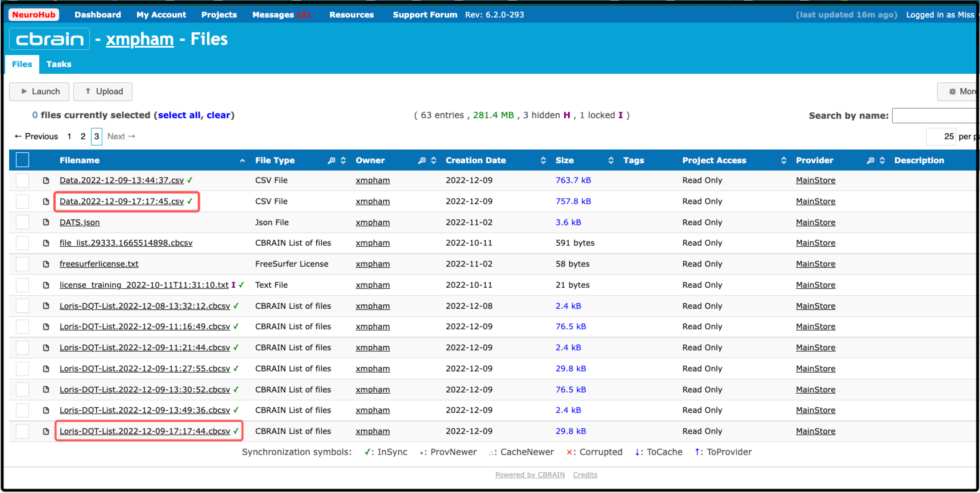Toggle the select-all header checkbox
This screenshot has height=493, width=980.
(x=22, y=160)
